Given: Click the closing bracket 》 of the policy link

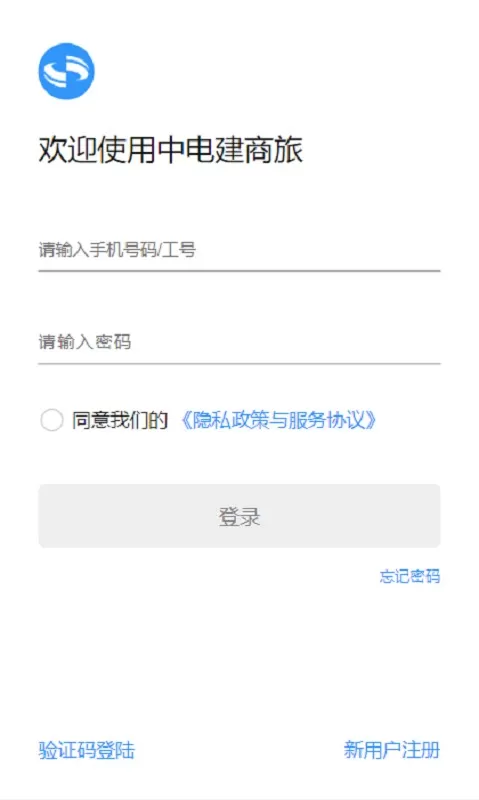Looking at the screenshot, I should 371,420.
